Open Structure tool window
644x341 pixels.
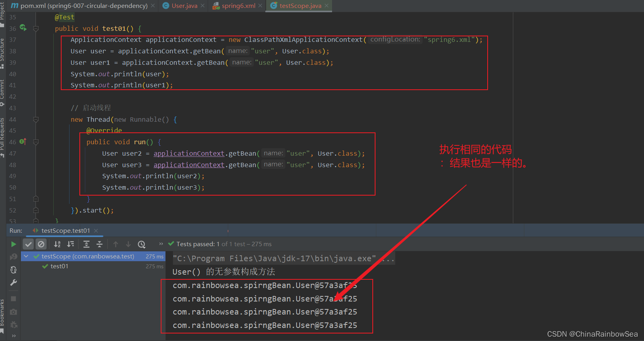pyautogui.click(x=2, y=53)
